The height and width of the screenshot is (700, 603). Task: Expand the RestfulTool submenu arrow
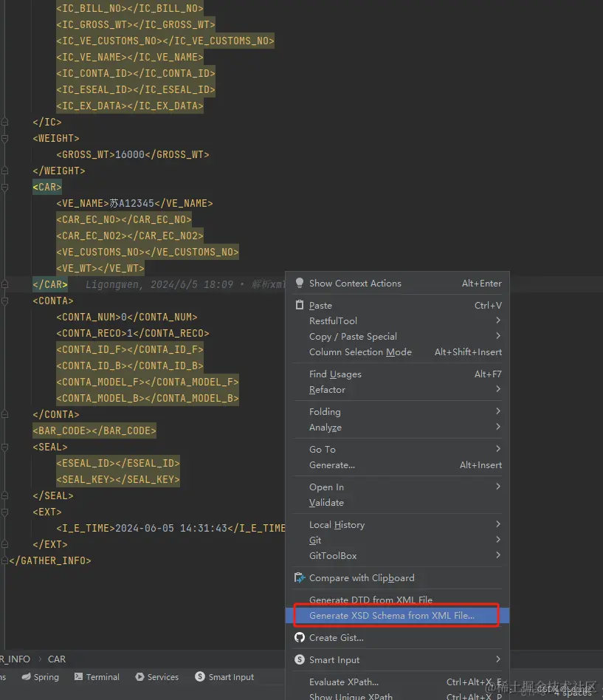tap(498, 320)
